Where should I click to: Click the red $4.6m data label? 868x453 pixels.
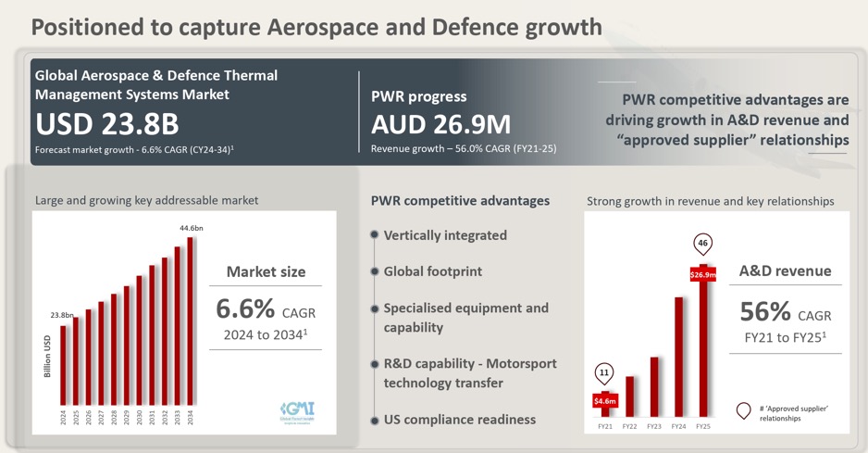click(605, 401)
